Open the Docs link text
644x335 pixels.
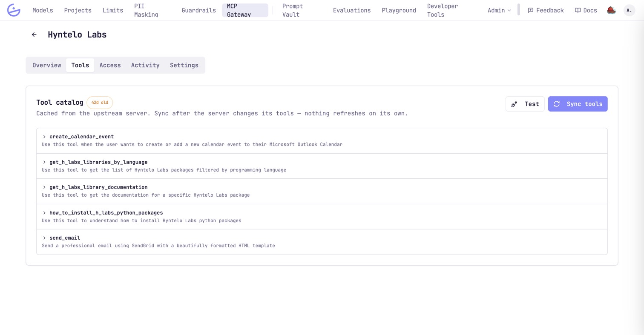tap(590, 10)
